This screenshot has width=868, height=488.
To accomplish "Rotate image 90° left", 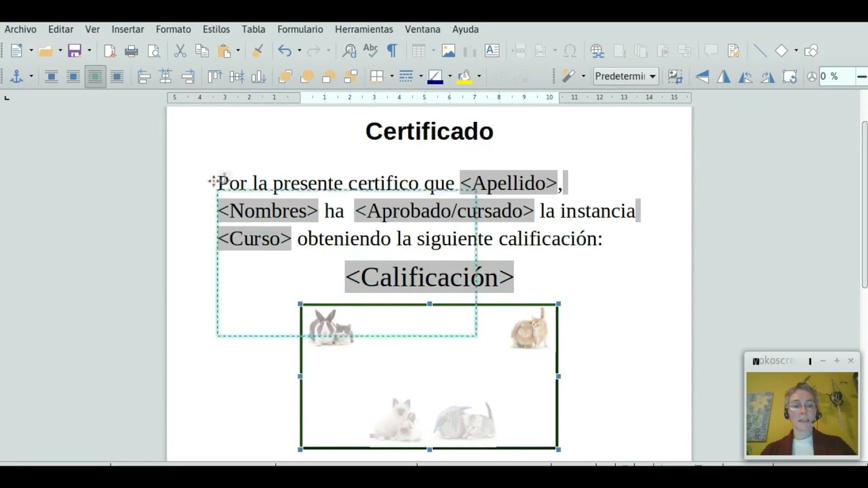I will 746,77.
